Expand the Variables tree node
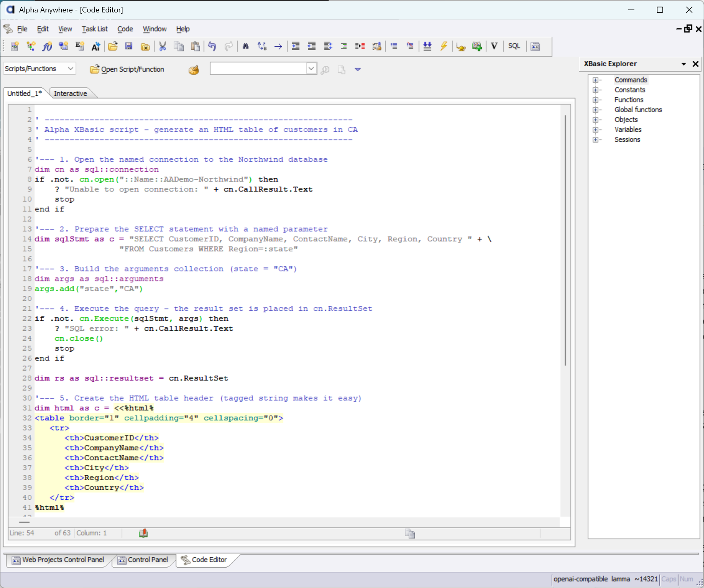Viewport: 704px width, 588px height. [x=595, y=130]
